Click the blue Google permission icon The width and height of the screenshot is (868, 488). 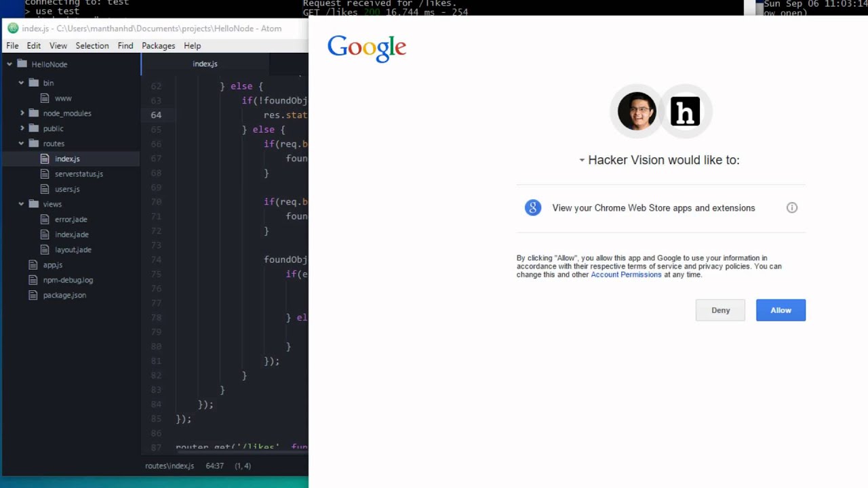coord(533,207)
